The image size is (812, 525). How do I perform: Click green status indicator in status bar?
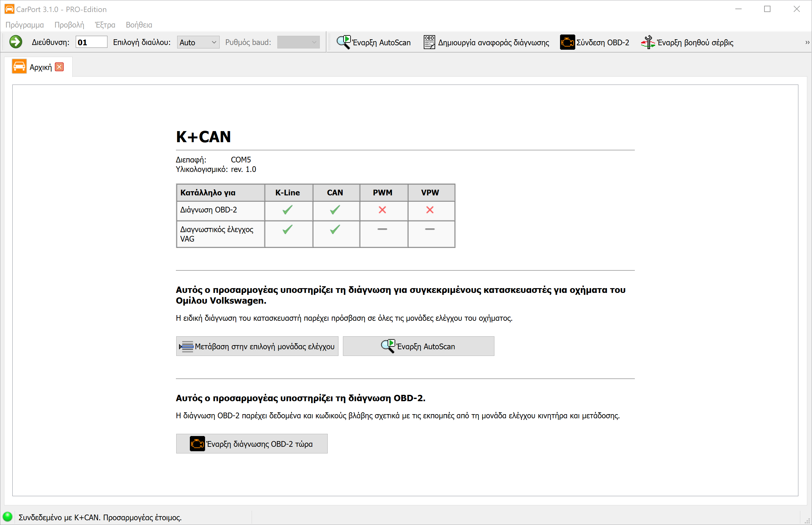click(8, 516)
